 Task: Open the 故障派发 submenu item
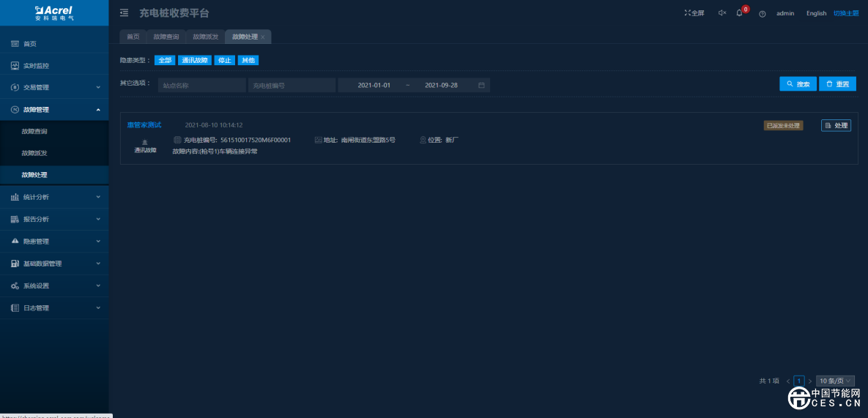point(54,153)
